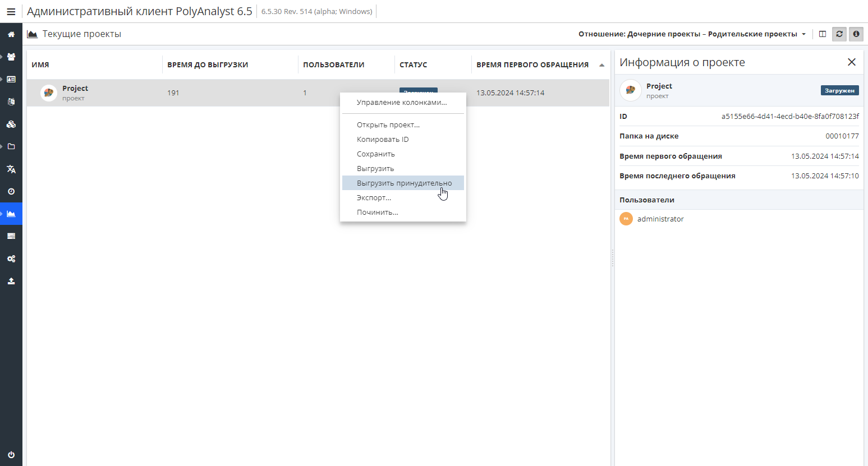Click the '191' time until unload cell
This screenshot has height=466, width=868.
click(x=173, y=93)
